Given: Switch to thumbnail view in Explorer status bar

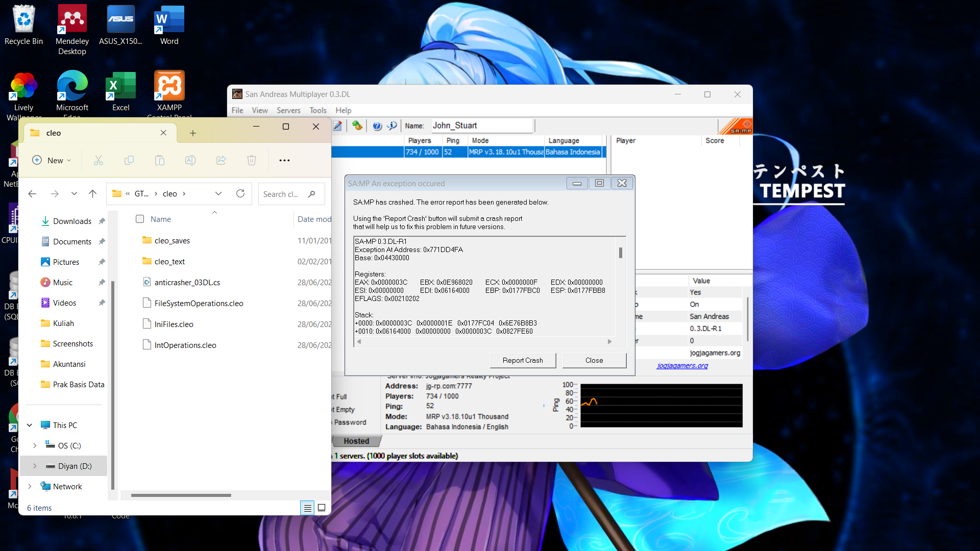Looking at the screenshot, I should click(322, 508).
